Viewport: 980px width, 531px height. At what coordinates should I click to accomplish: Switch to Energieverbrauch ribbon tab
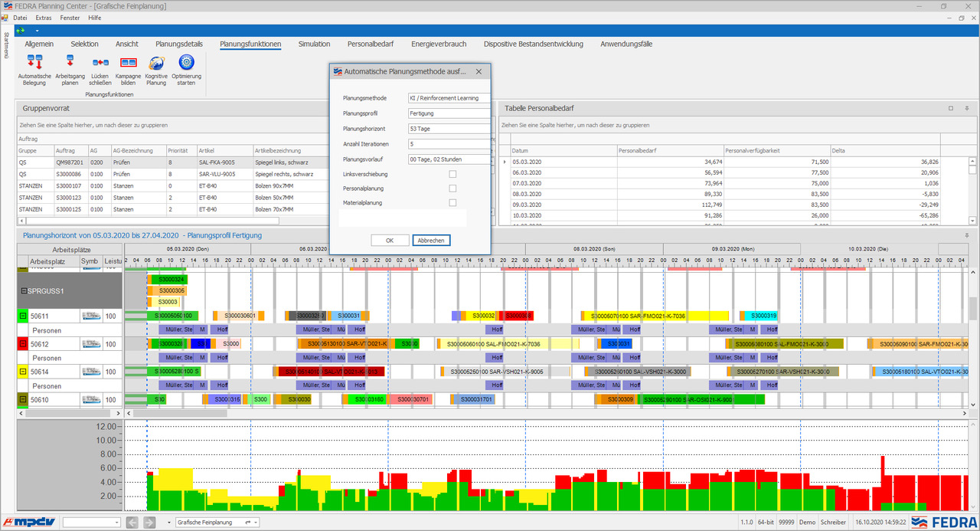(x=439, y=44)
